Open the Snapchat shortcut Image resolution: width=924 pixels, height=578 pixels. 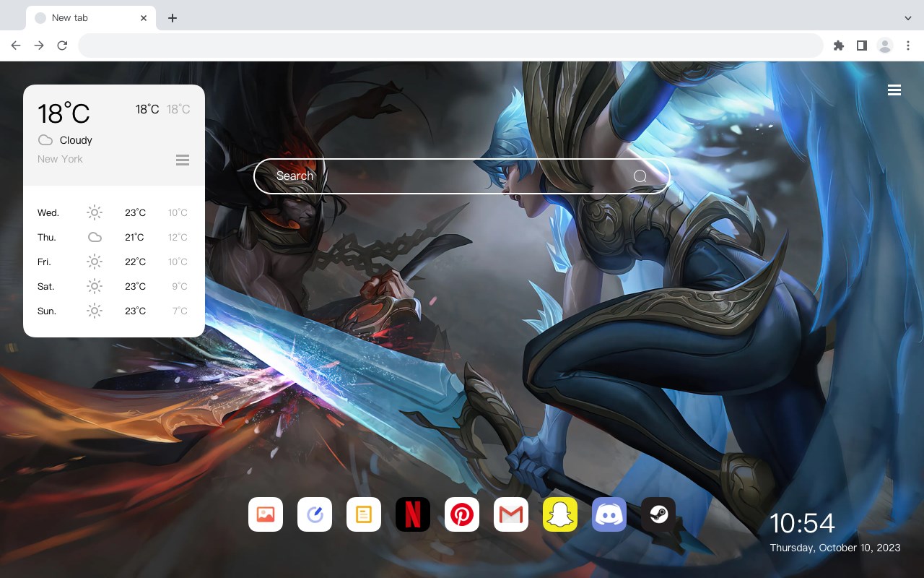tap(560, 514)
